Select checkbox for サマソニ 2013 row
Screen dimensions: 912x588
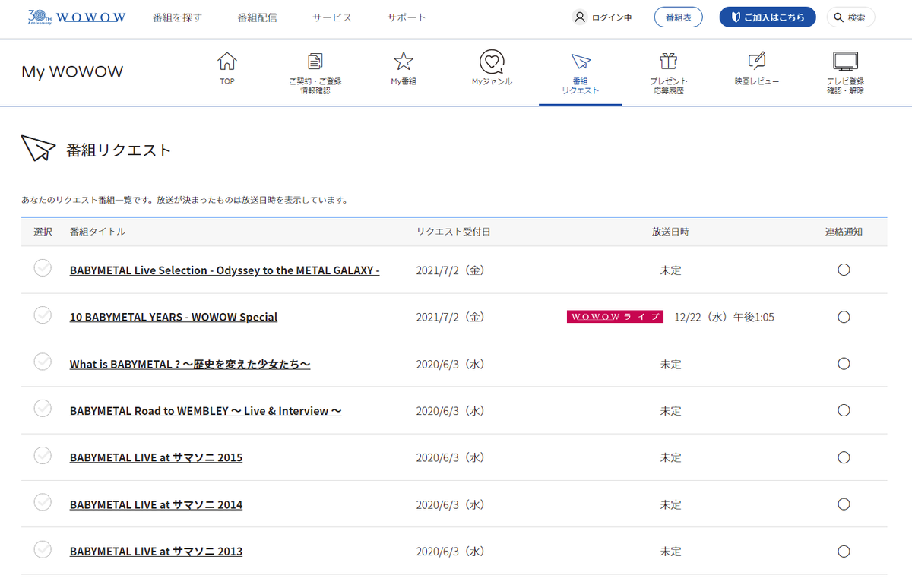click(x=43, y=548)
